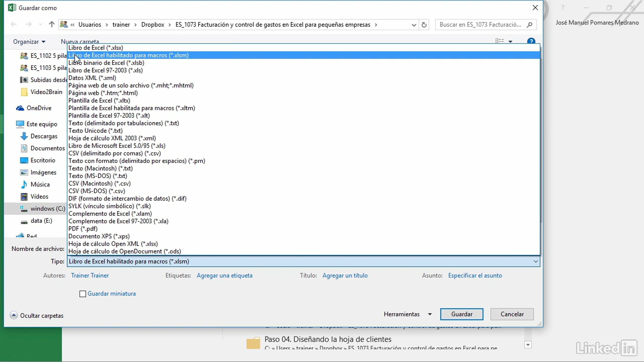Click the Cancelar button
The height and width of the screenshot is (362, 644).
512,314
